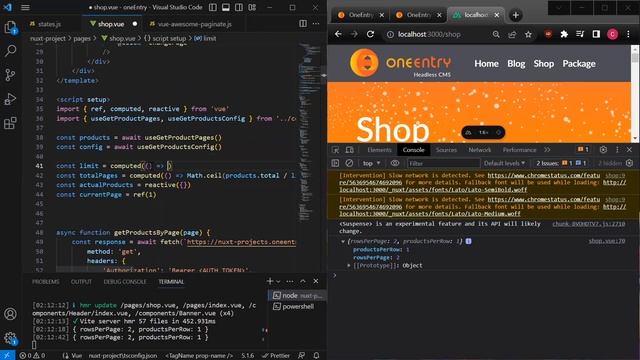Open the VS Code Explorer view

[10, 27]
